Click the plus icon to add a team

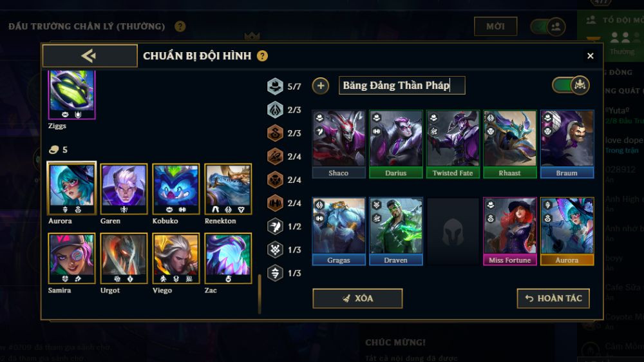(x=320, y=86)
